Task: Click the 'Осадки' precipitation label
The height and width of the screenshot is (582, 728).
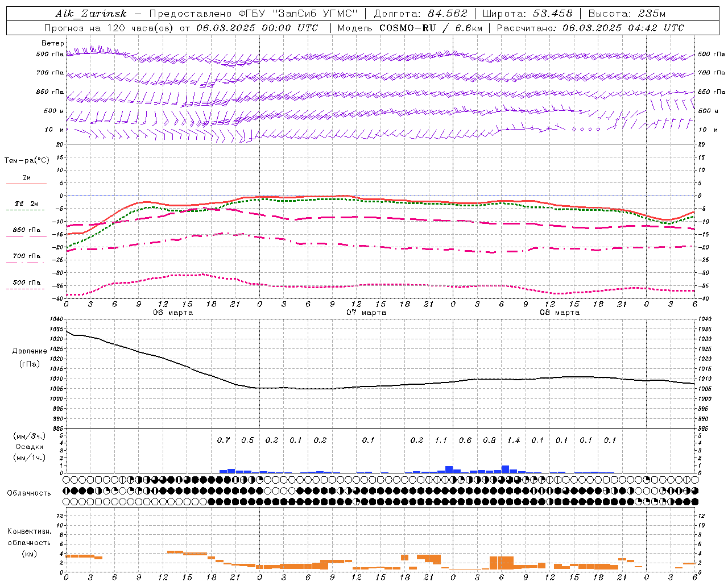Action: coord(30,447)
